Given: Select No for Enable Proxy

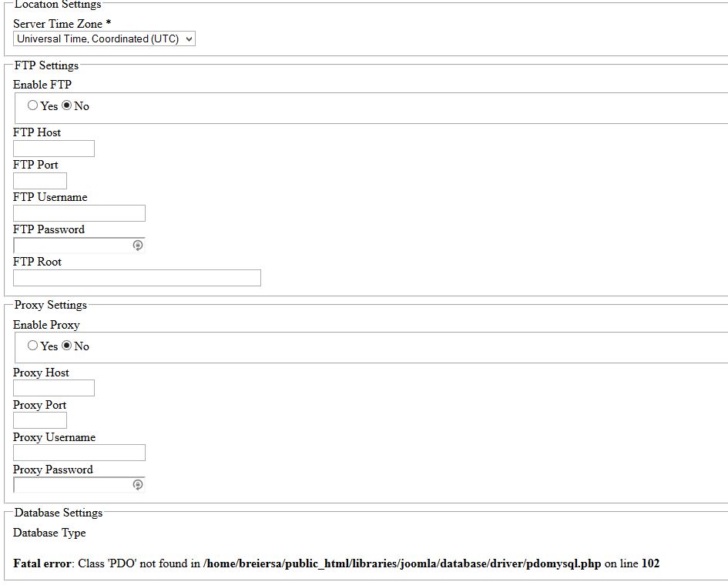Looking at the screenshot, I should click(67, 345).
